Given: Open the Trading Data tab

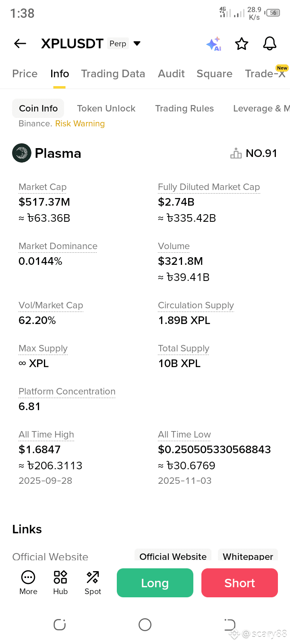Looking at the screenshot, I should (113, 74).
